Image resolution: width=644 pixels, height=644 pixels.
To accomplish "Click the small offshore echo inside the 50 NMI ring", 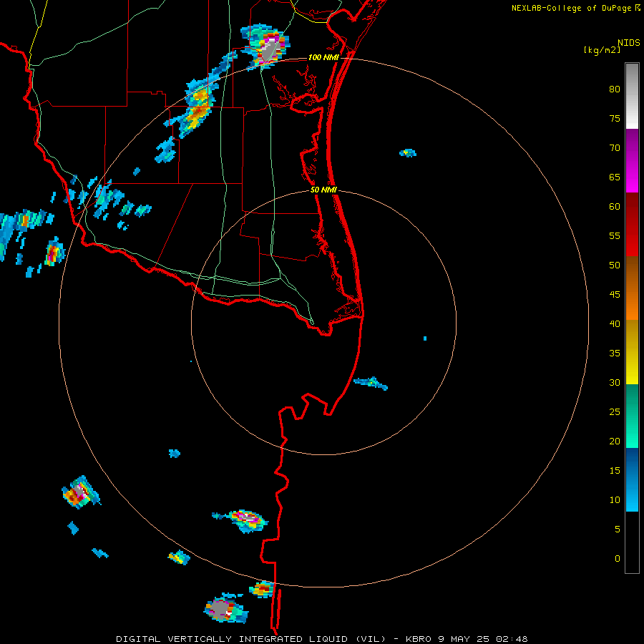I will [371, 384].
